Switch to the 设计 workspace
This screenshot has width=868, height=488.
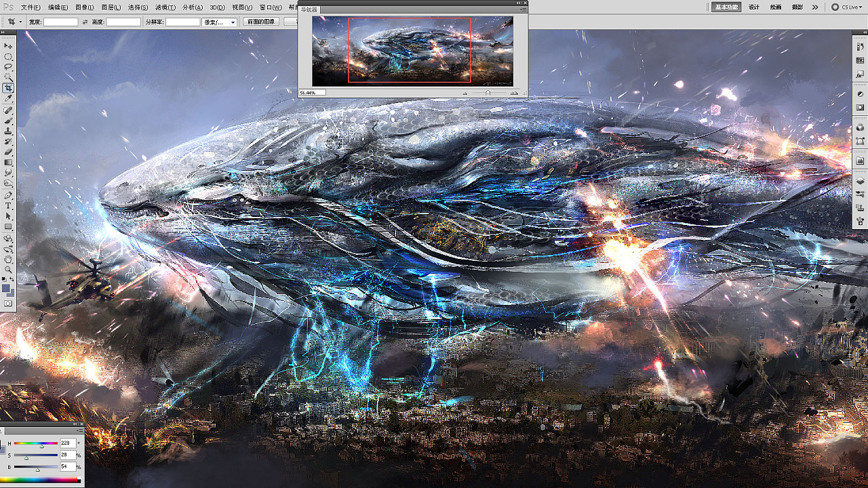coord(754,7)
